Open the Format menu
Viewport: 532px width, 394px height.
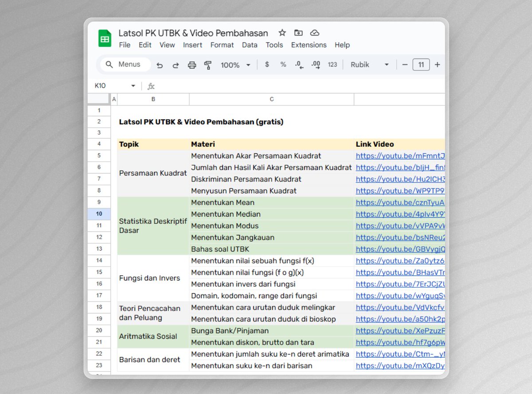pos(222,45)
